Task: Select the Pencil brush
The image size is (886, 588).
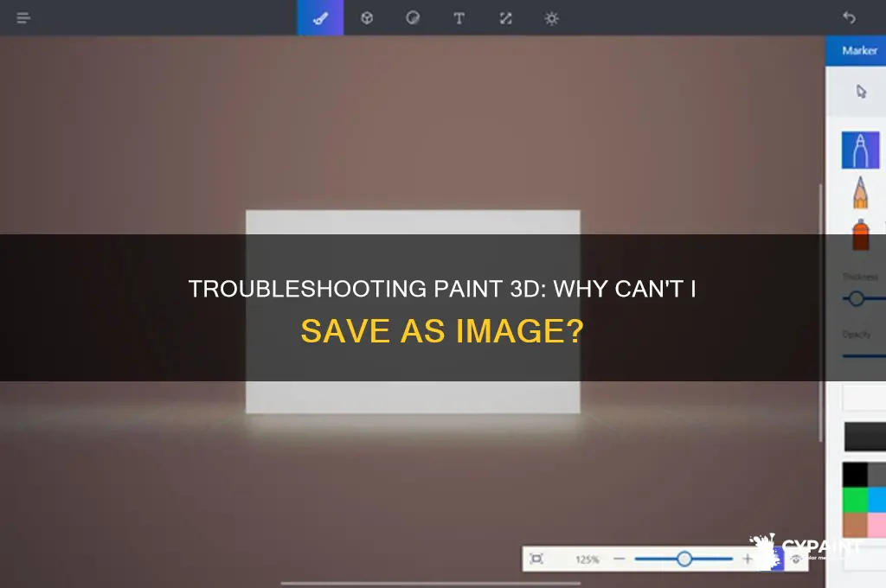Action: tap(861, 192)
